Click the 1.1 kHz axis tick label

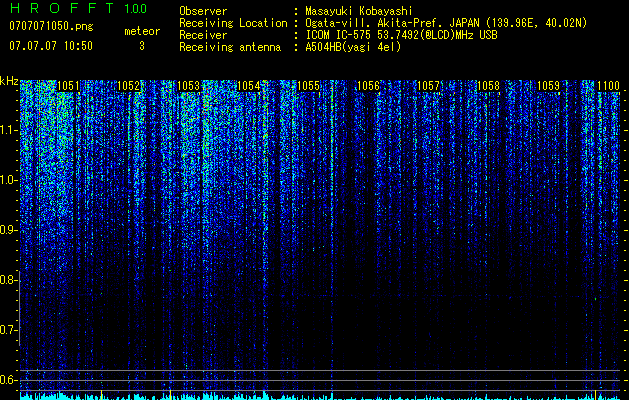click(9, 130)
